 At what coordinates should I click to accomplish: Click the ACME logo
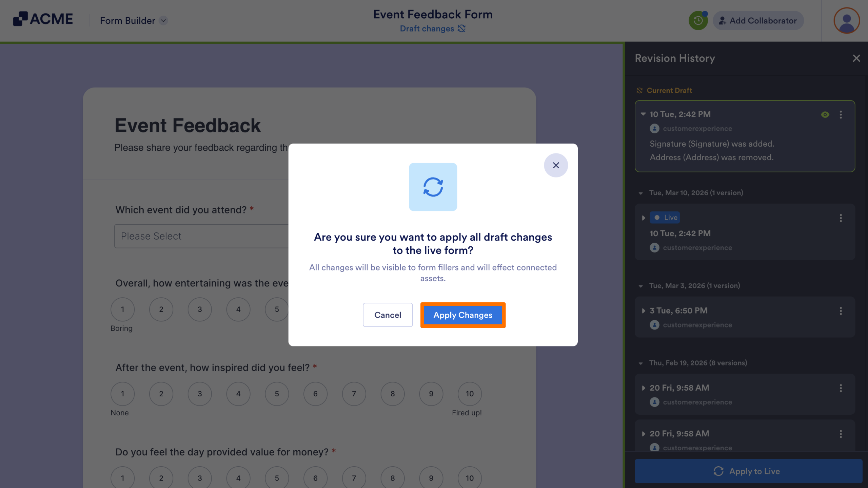tap(43, 19)
